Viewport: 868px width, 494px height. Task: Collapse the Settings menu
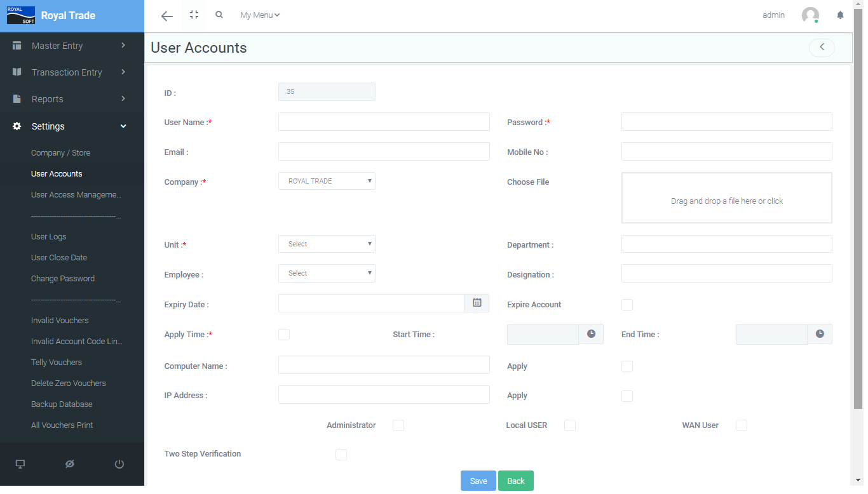click(72, 126)
